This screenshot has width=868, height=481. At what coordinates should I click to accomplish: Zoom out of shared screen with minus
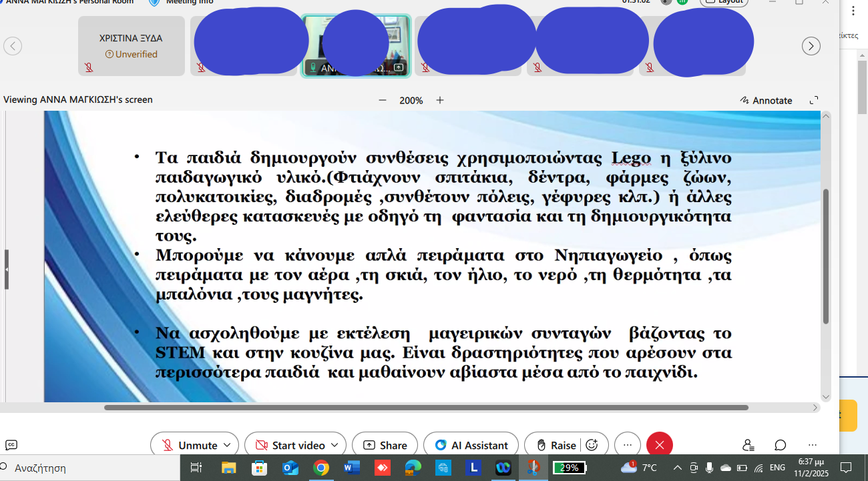(383, 100)
